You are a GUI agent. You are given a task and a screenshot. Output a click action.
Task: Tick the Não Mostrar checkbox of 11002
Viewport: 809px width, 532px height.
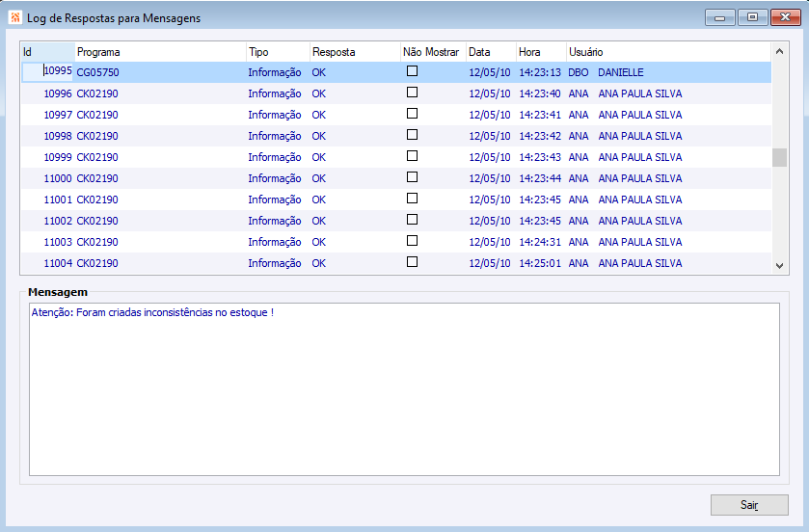tap(412, 219)
